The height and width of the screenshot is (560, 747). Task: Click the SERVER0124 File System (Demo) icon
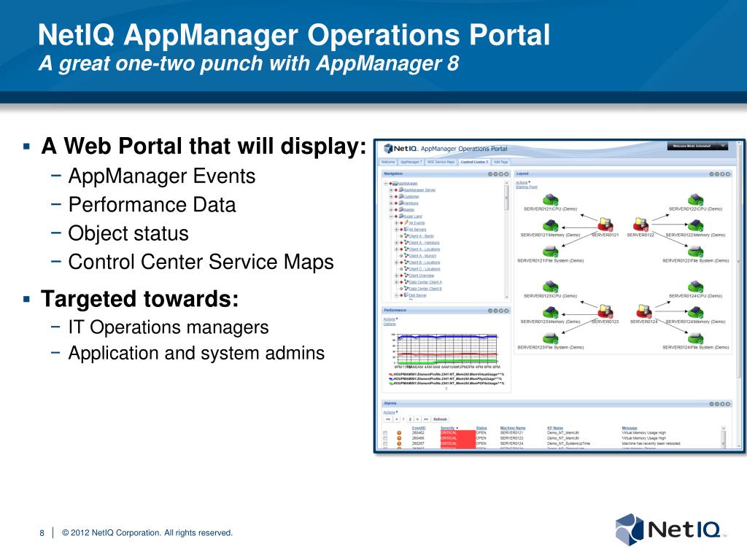click(x=695, y=338)
